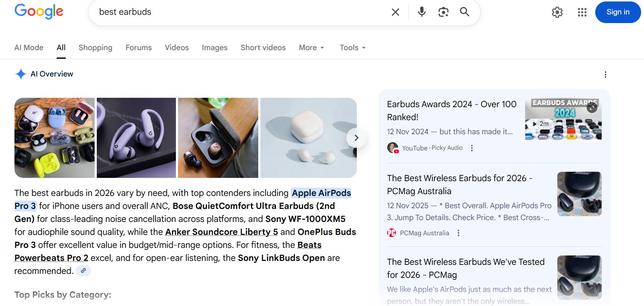Switch to AI Mode tab
This screenshot has height=306, width=644.
point(29,48)
